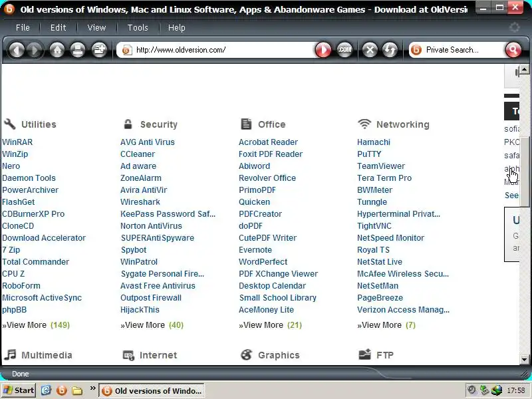Click the red Private Search magnifier button
Screen dimensions: 532x399
(513, 51)
